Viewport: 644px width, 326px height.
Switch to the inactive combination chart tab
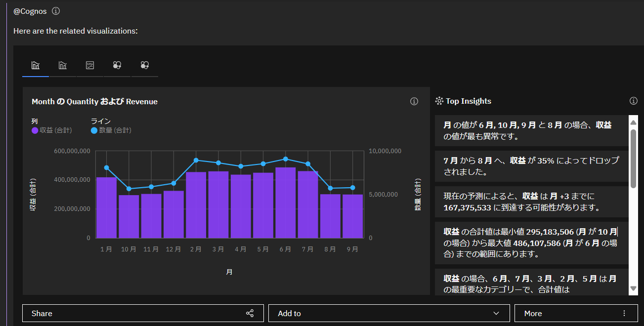pos(63,65)
